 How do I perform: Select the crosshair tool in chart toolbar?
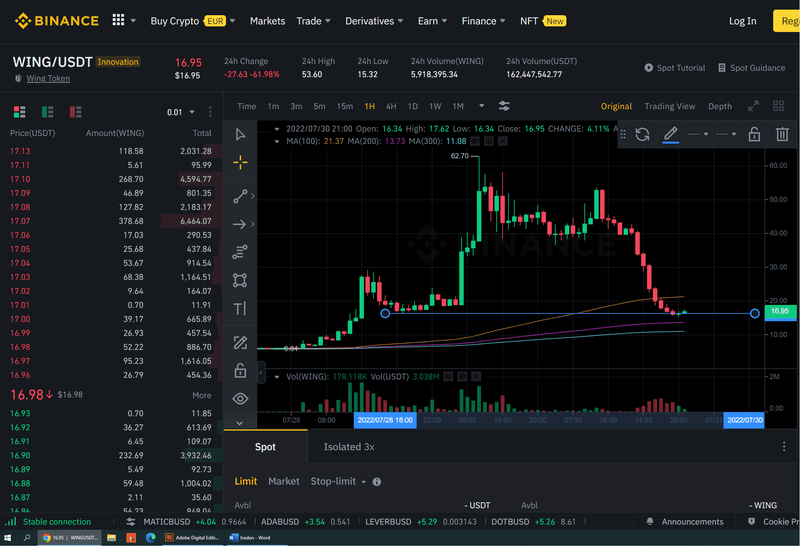pos(240,162)
